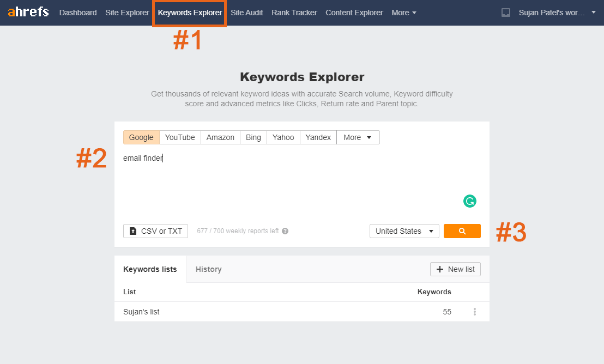Image resolution: width=604 pixels, height=364 pixels.
Task: Click the Ahrefs logo
Action: (28, 12)
